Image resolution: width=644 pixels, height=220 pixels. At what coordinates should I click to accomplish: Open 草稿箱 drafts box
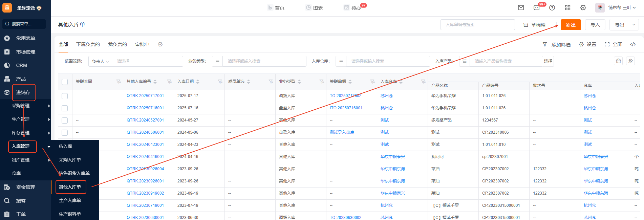pyautogui.click(x=534, y=25)
